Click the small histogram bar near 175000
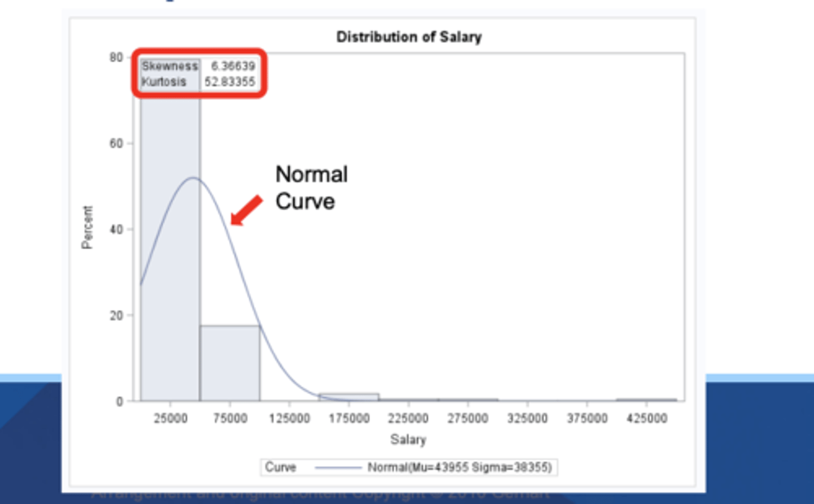This screenshot has width=814, height=504. tap(349, 397)
